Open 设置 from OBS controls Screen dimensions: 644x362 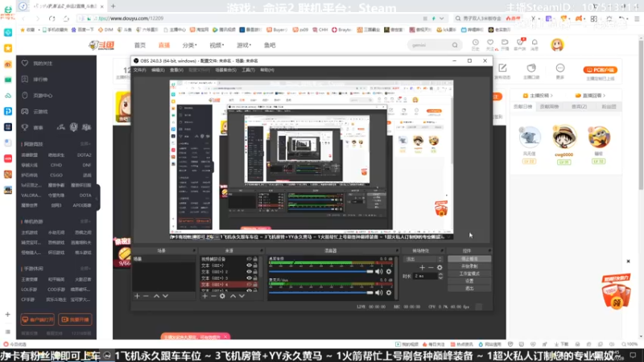pos(469,281)
